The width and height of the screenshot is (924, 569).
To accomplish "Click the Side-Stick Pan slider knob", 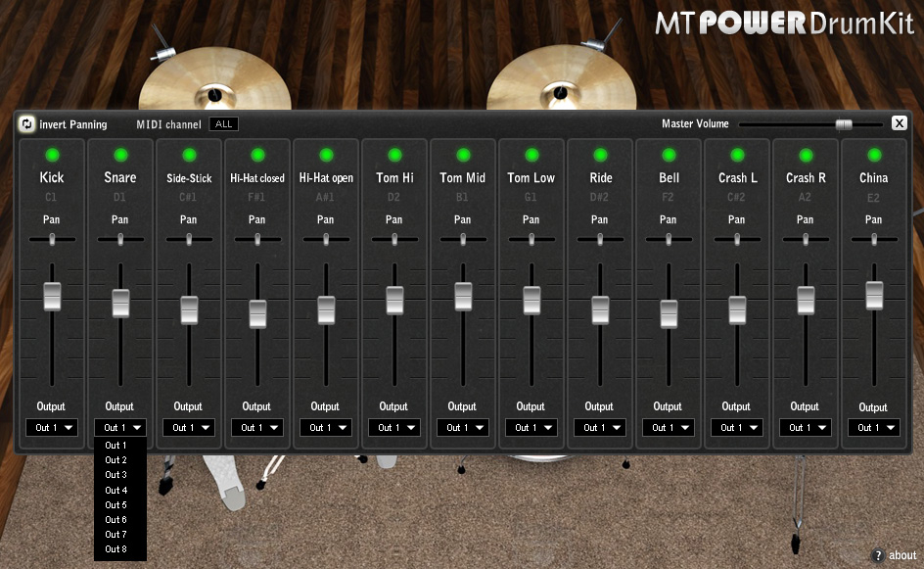I will coord(189,239).
